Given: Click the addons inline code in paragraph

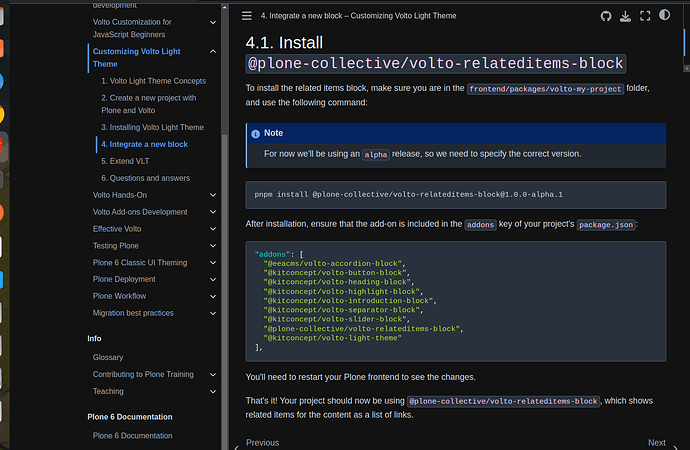Looking at the screenshot, I should click(x=480, y=225).
